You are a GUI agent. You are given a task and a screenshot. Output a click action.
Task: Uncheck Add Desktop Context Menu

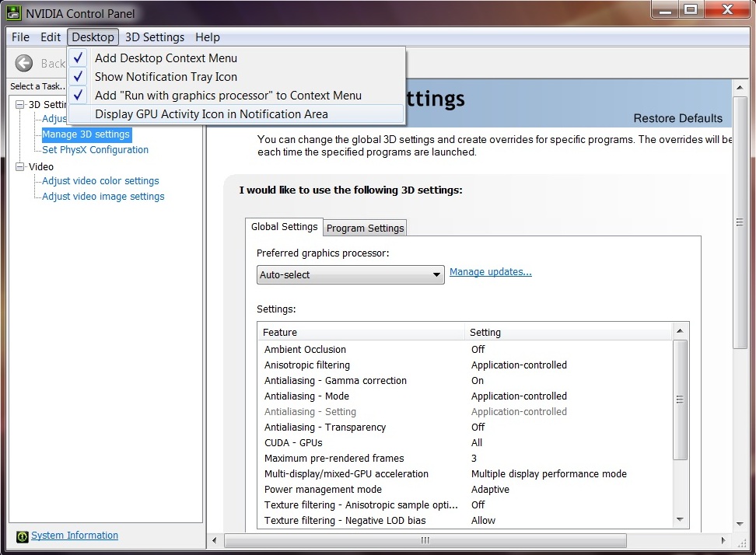236,58
